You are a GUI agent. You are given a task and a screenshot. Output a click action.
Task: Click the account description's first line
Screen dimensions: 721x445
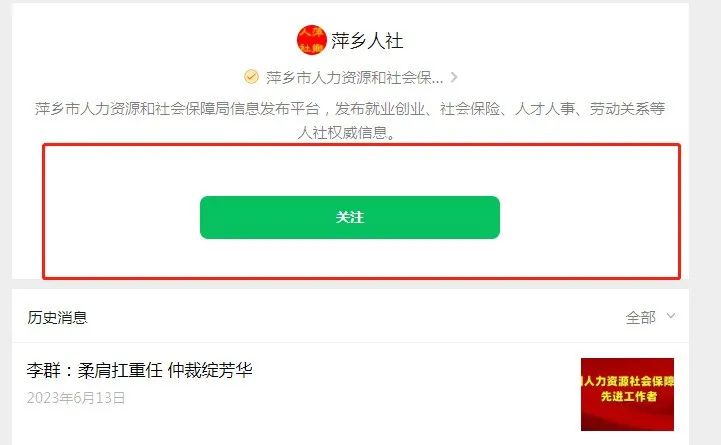[350, 109]
